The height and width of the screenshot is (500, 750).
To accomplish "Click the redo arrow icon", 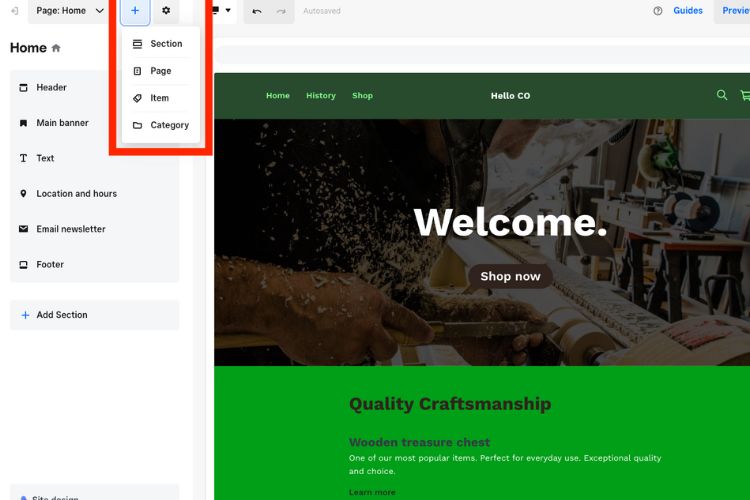I will [281, 11].
